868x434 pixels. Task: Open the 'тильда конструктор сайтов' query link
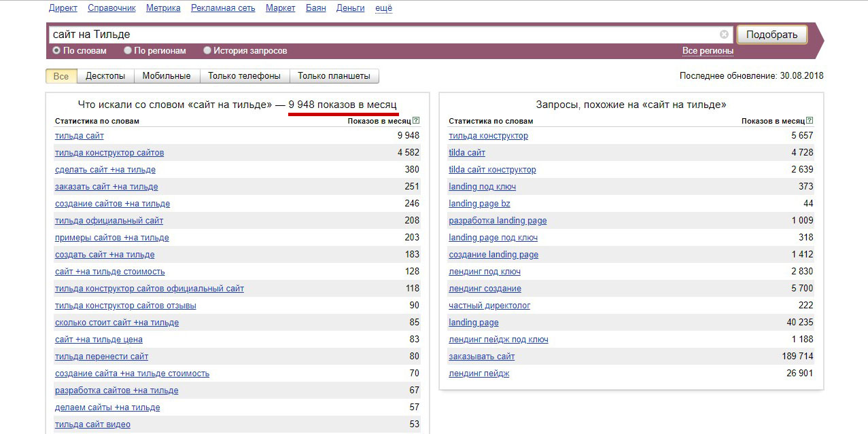pyautogui.click(x=109, y=153)
